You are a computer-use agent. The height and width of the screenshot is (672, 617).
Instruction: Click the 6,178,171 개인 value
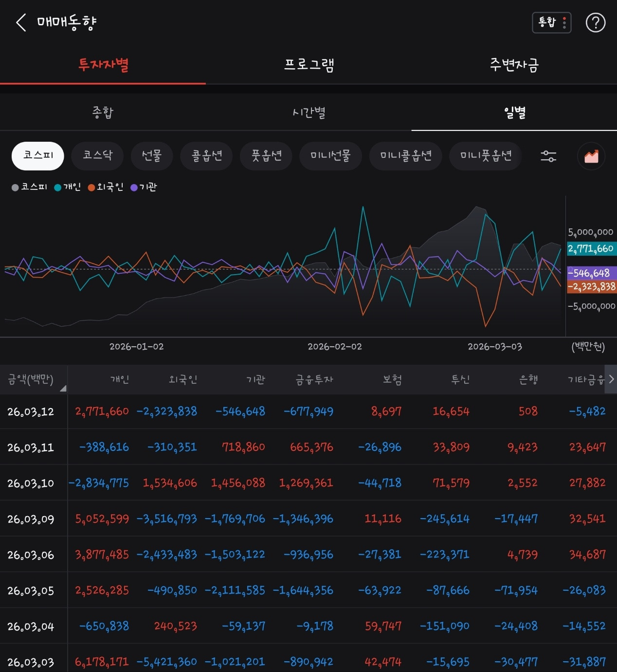(x=102, y=662)
